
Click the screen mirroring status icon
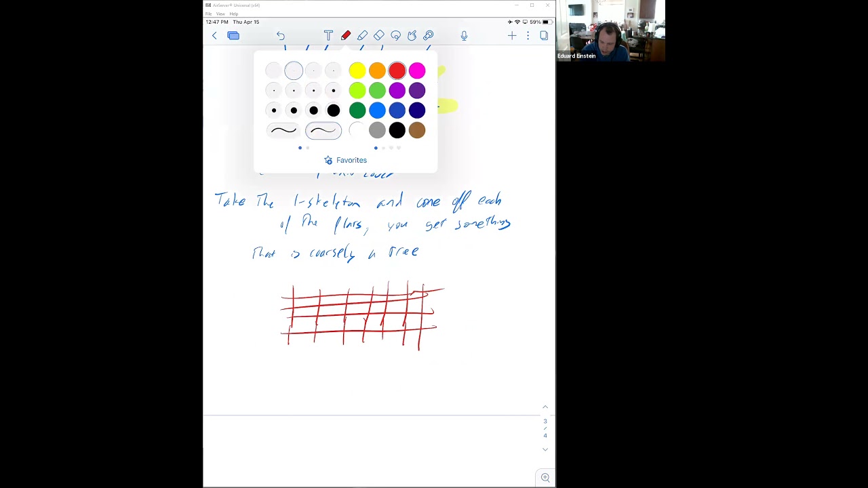(526, 22)
